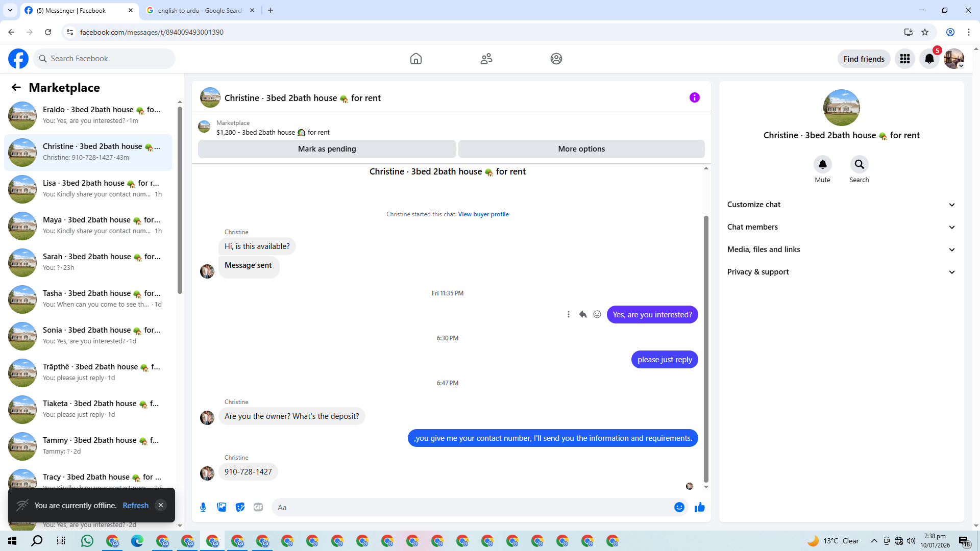Mute this conversation using bell icon
The image size is (980, 551).
(822, 164)
